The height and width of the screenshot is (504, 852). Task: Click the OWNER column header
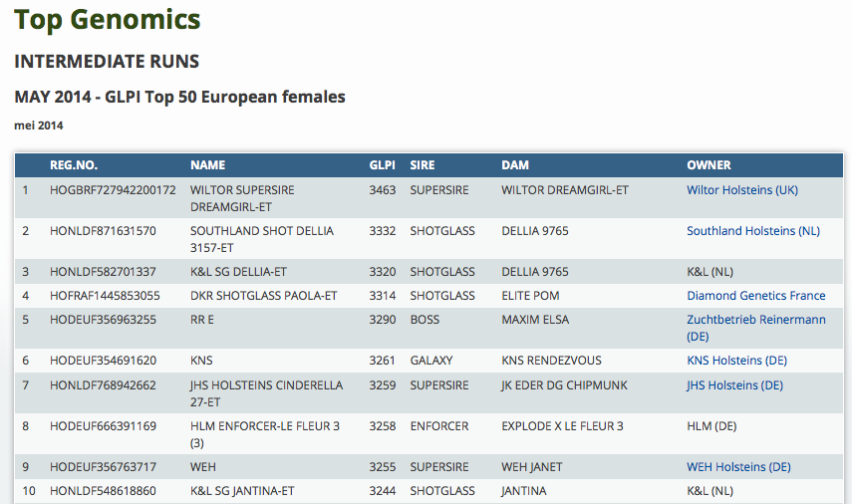(709, 165)
